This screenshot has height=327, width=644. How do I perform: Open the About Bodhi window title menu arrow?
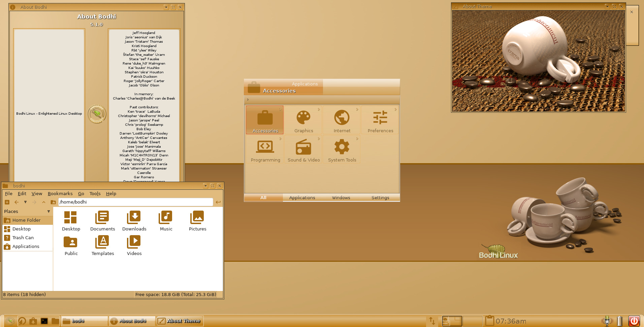click(166, 7)
